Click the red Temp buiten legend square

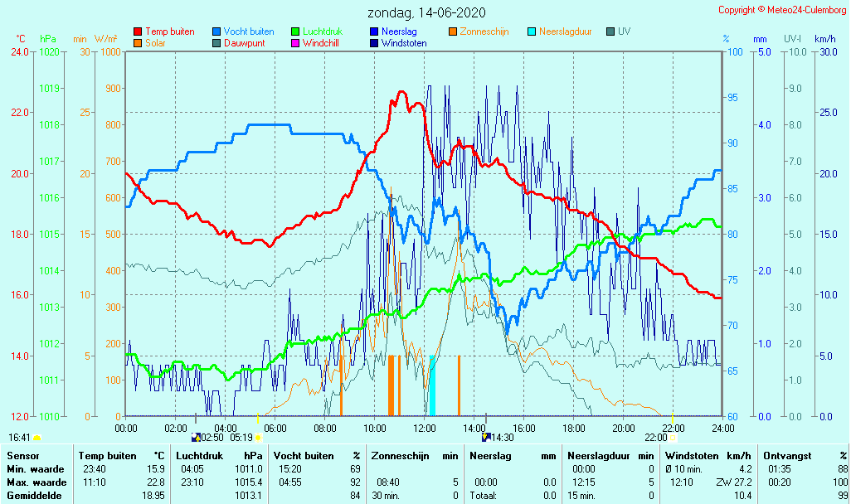138,31
